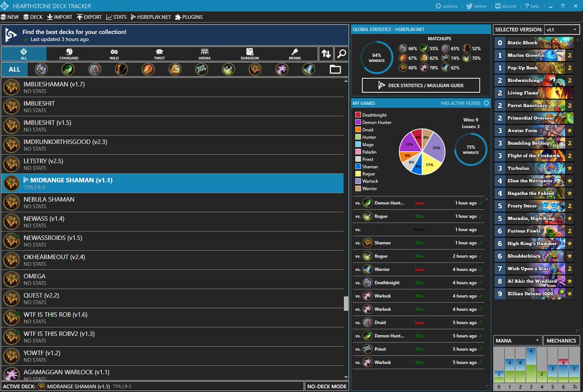
Task: Filter decks by Hunter class icon
Action: click(x=121, y=69)
